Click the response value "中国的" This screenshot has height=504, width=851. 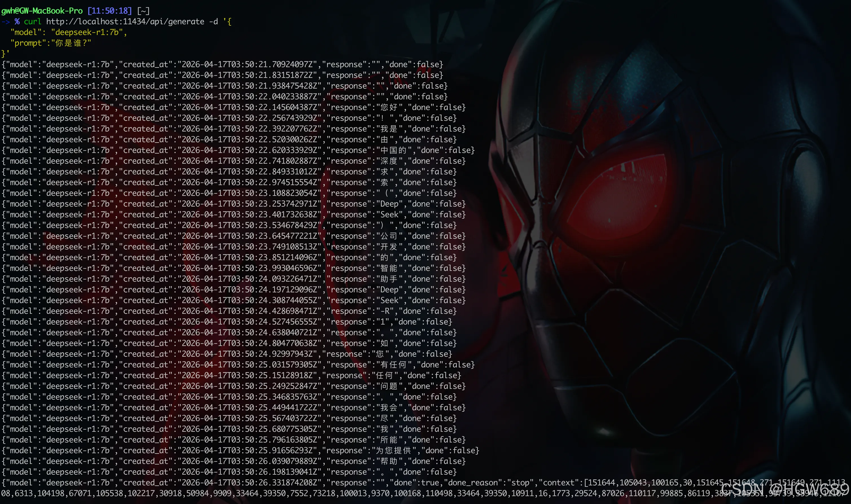(394, 150)
